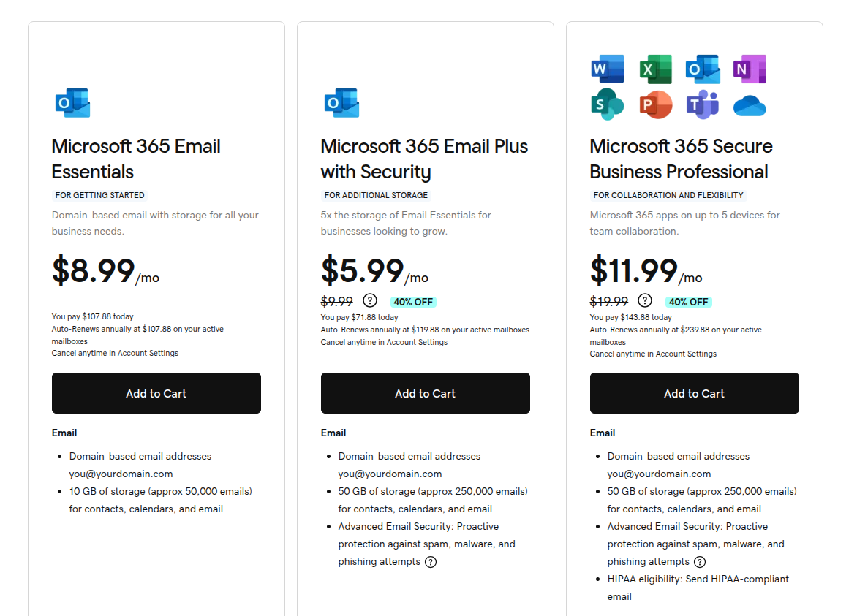Screen dimensions: 857x616
Task: Click the SharePoint app icon
Action: 608,105
